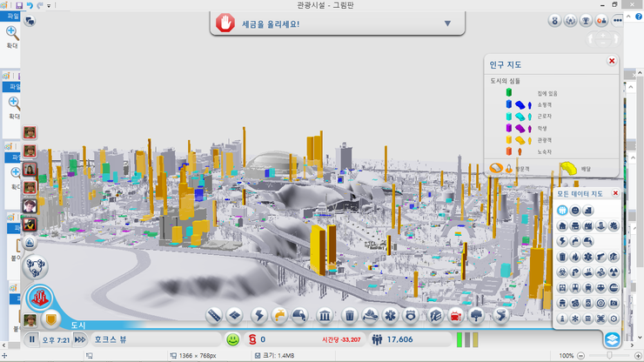Open the Paint 파일 menu tab

point(12,16)
